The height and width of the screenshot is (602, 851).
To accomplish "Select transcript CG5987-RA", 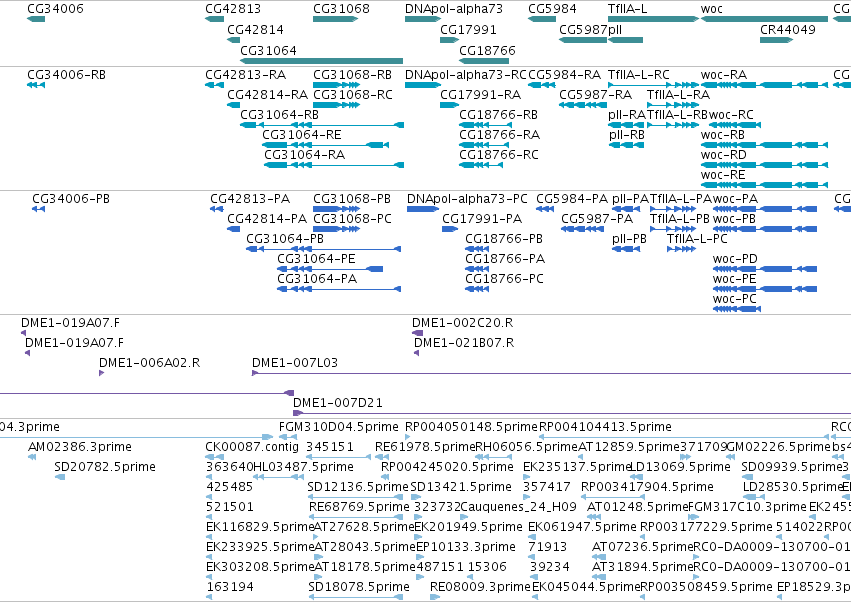I will 583,105.
